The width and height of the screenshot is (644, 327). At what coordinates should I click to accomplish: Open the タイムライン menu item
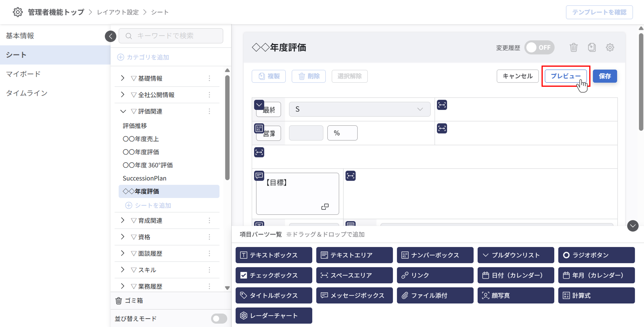coord(55,93)
